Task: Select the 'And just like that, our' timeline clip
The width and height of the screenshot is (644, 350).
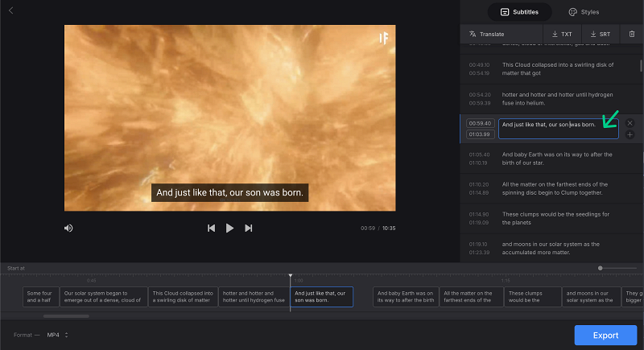Action: coord(321,297)
